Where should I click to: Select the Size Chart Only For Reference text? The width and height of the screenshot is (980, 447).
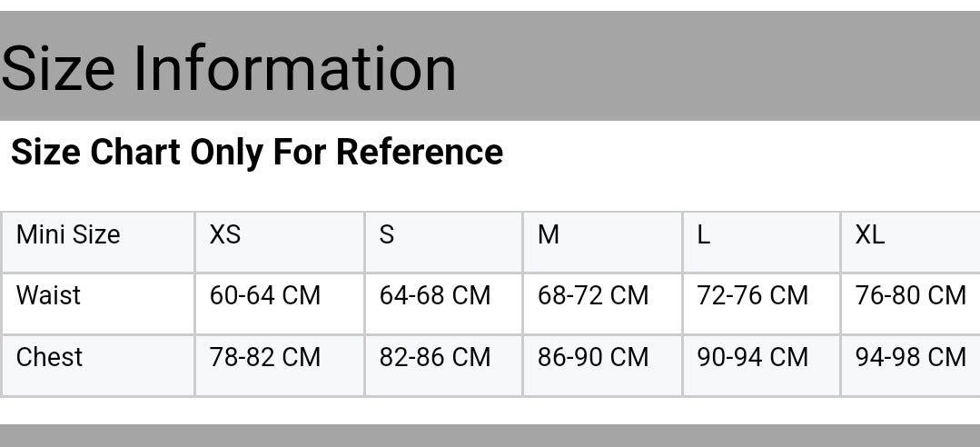coord(257,152)
